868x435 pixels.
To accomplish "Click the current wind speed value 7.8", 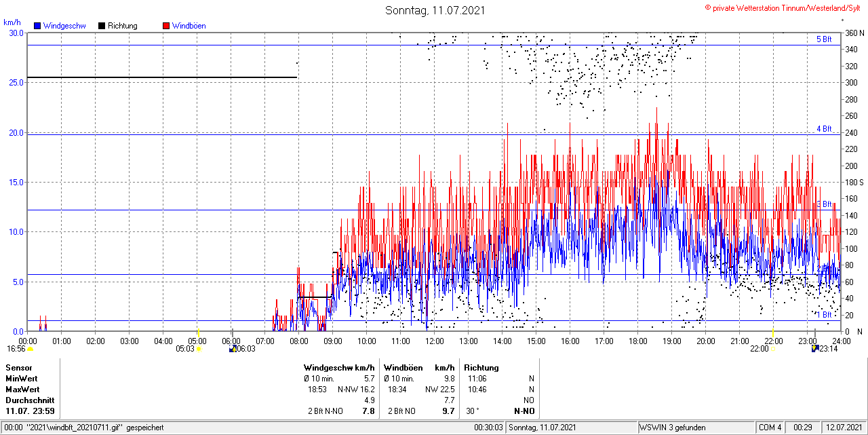I will pyautogui.click(x=369, y=411).
